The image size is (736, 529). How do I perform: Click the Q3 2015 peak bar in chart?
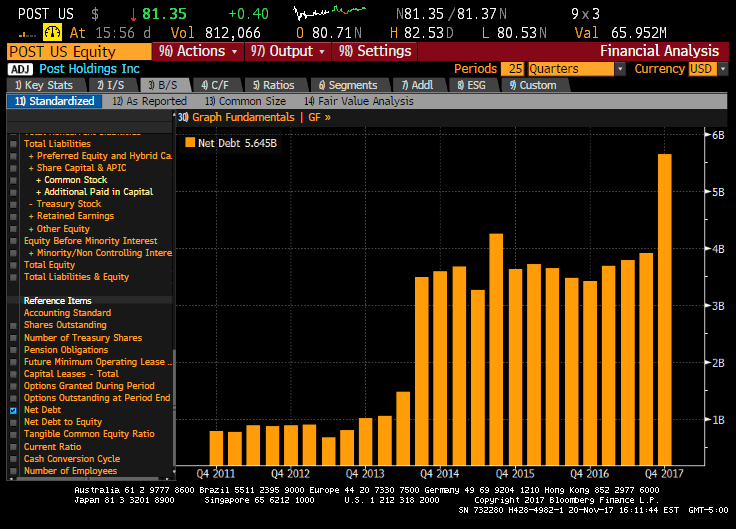pyautogui.click(x=496, y=349)
